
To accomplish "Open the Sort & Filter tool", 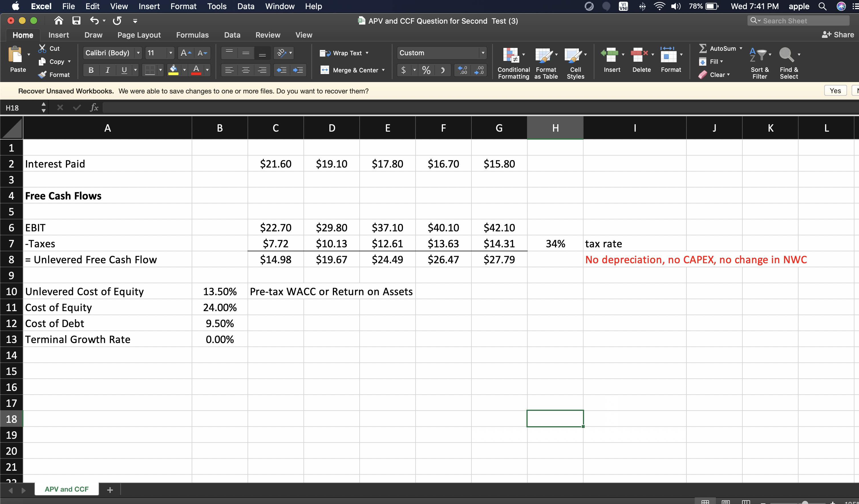I will click(759, 62).
